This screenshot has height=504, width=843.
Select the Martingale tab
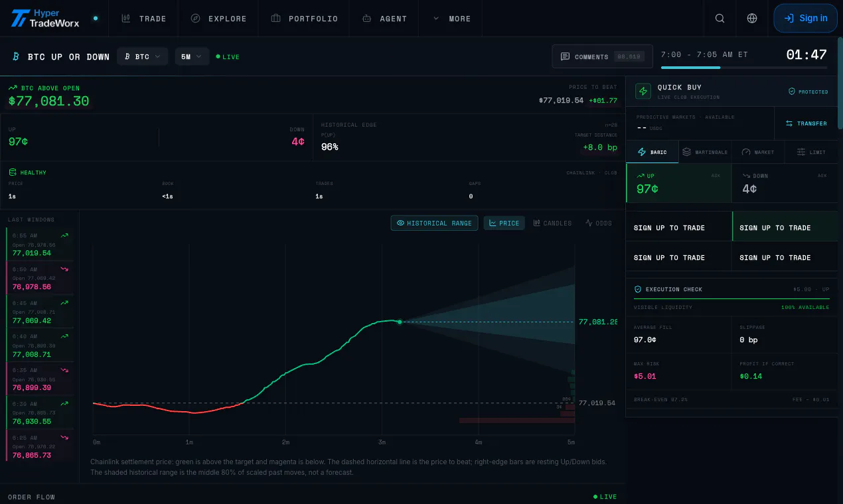click(x=705, y=152)
